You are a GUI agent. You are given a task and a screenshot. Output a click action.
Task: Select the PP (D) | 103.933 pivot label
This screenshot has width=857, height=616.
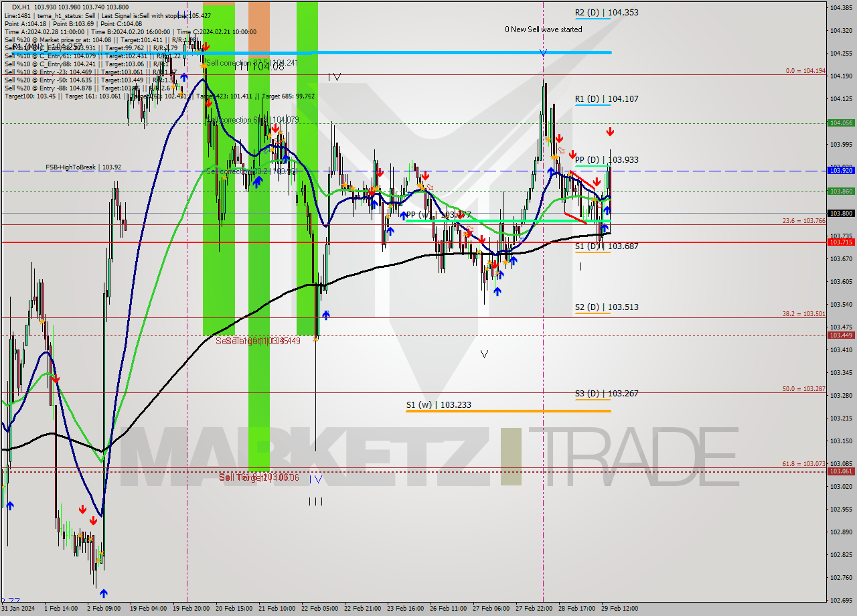(x=607, y=159)
